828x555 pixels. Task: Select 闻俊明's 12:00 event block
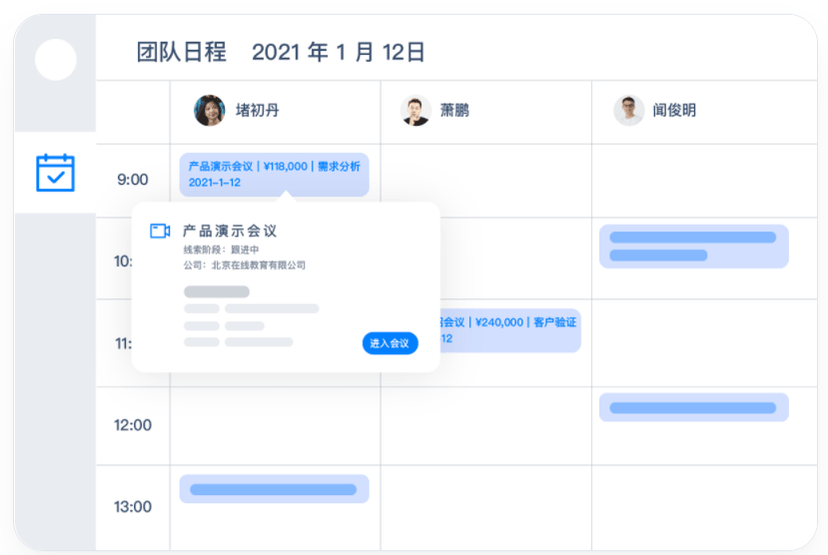694,407
